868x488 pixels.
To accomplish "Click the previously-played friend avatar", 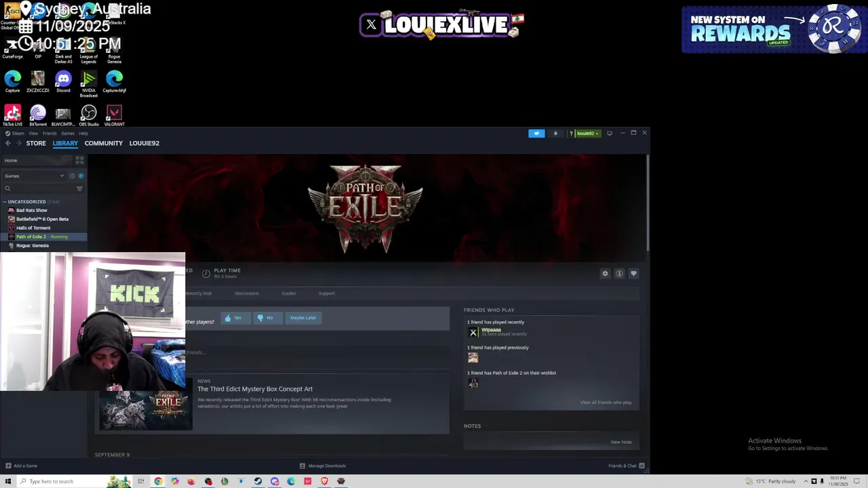I will coord(473,357).
